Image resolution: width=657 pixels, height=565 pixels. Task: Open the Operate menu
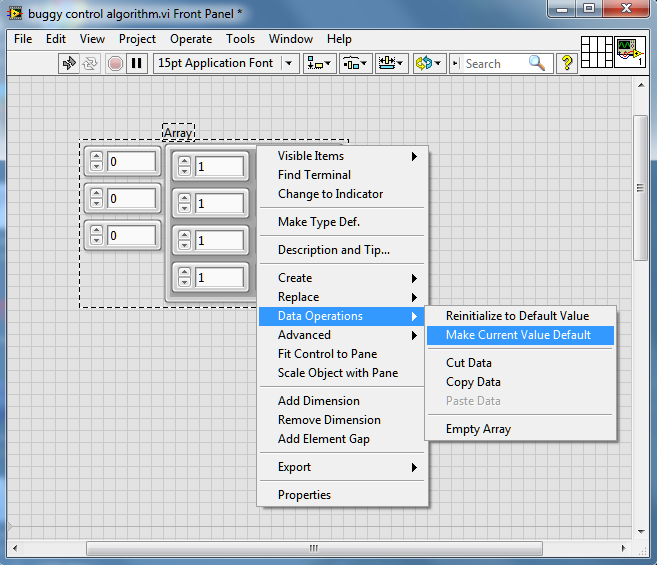191,39
